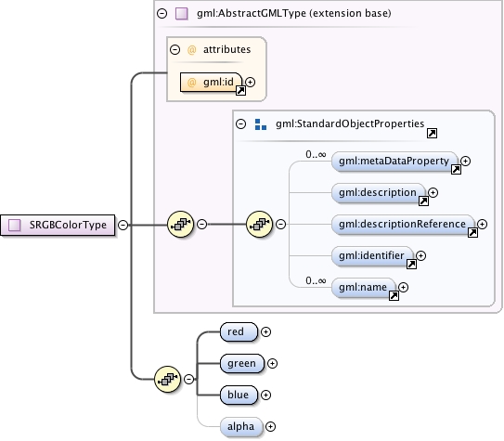The image size is (504, 441).
Task: Click the sequence icon for color elements
Action: point(167,379)
